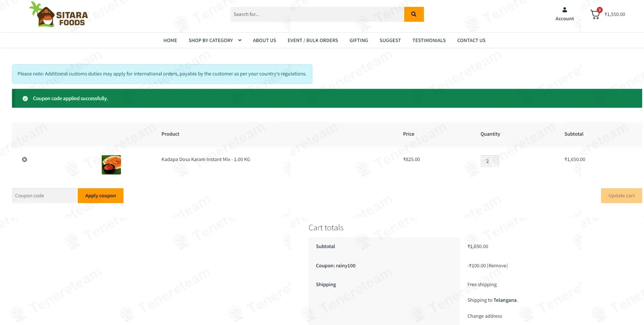Click the ₹825.00 price cell
The width and height of the screenshot is (644, 325).
pos(412,159)
